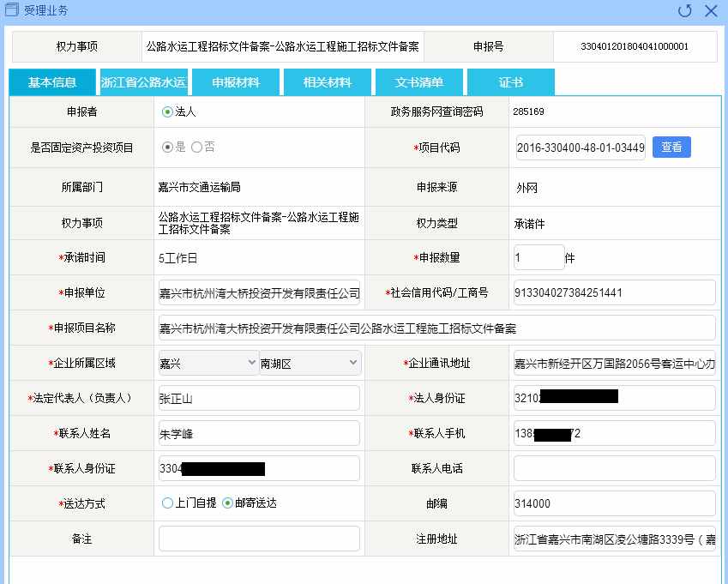The image size is (728, 584).
Task: Select 否 for fixed asset investment project
Action: [x=196, y=148]
